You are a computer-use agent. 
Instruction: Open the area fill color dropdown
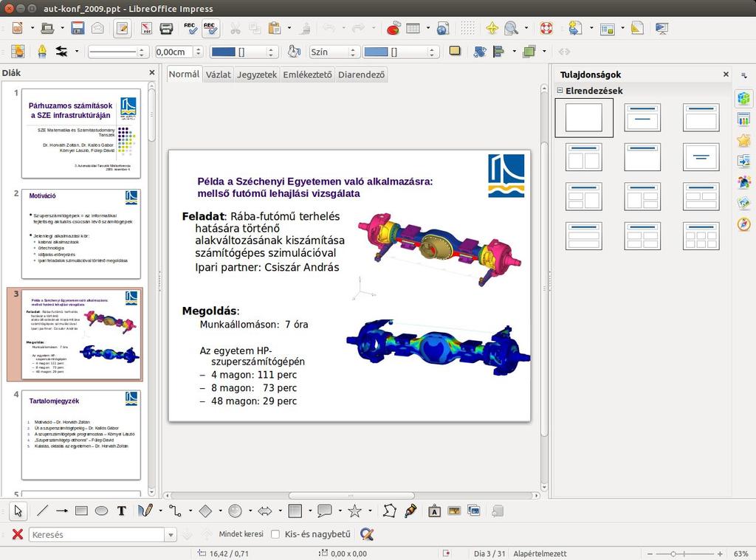tap(401, 52)
